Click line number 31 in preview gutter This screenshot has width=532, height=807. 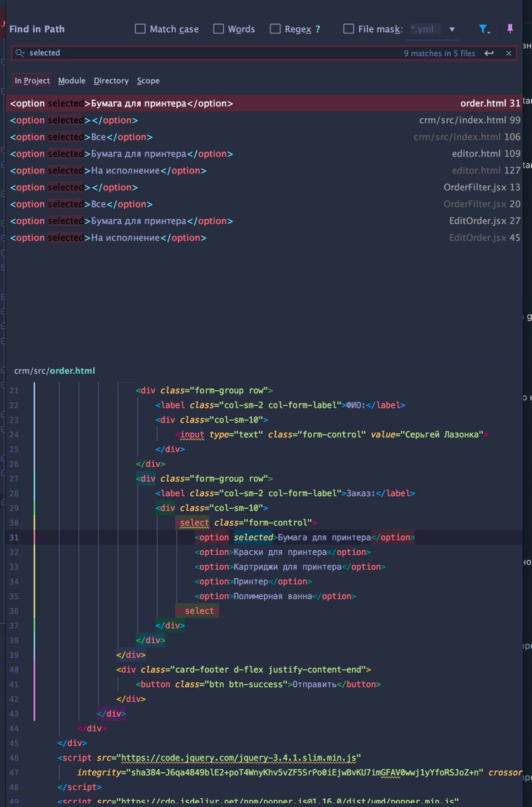click(x=14, y=537)
